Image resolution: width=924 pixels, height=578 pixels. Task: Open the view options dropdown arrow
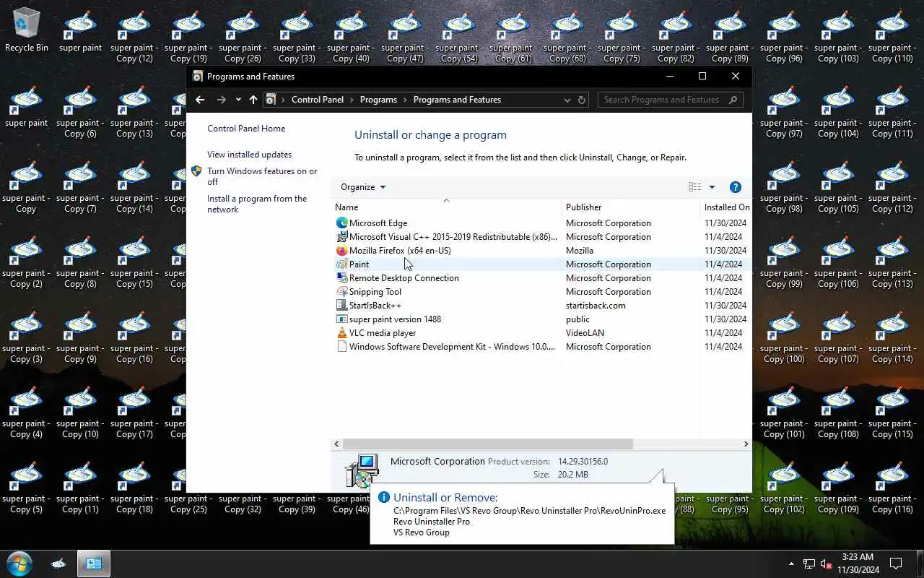point(712,187)
